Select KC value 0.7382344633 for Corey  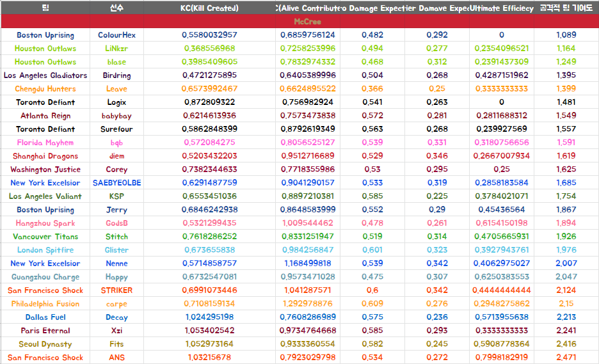[209, 169]
